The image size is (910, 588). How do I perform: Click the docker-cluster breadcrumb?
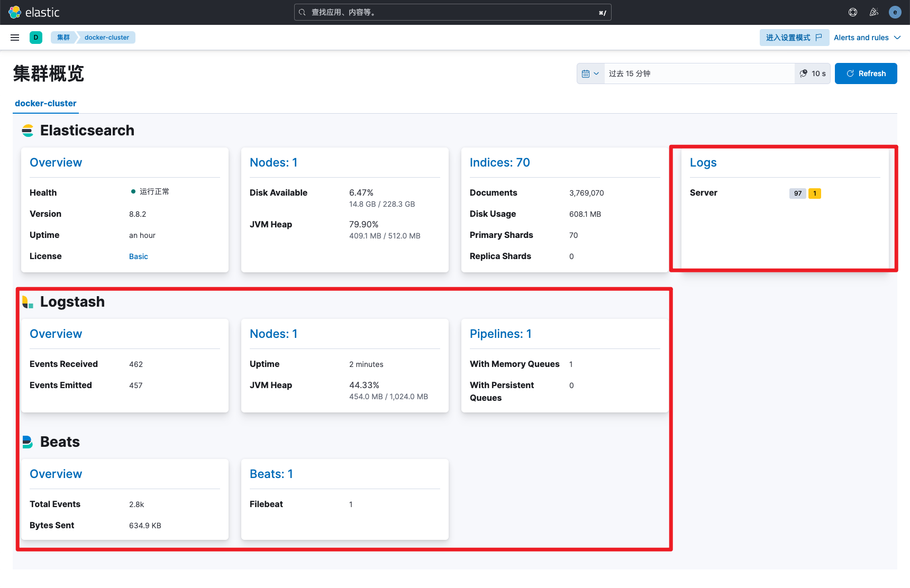click(107, 38)
